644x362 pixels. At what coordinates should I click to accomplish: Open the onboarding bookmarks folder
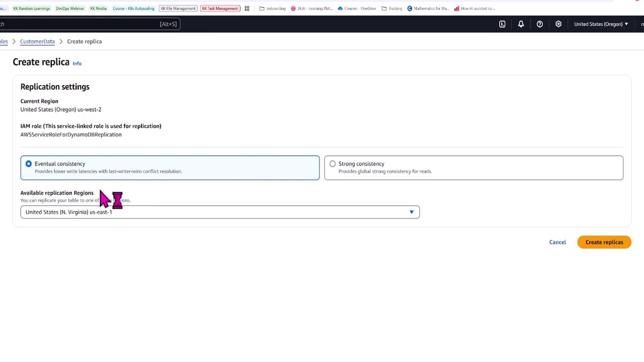coord(272,9)
